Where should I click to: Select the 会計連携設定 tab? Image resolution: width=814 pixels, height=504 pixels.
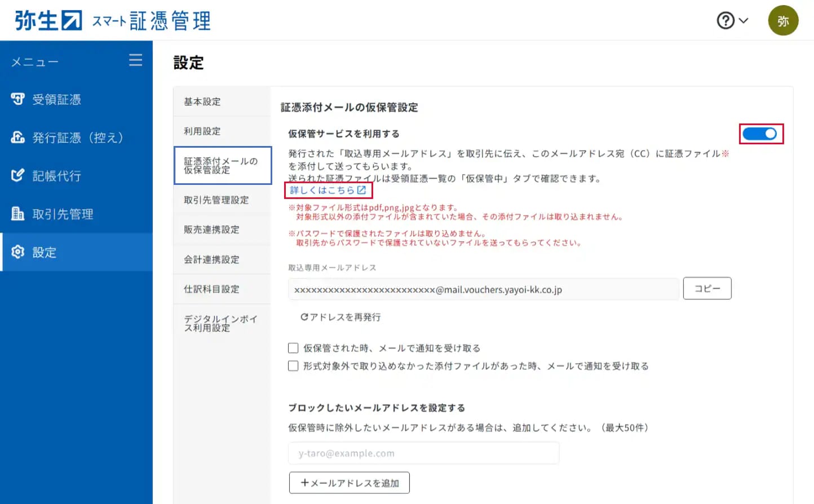pos(211,259)
